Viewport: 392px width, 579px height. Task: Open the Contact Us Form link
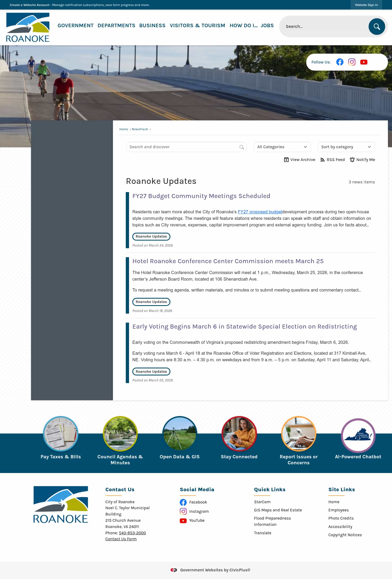(121, 539)
